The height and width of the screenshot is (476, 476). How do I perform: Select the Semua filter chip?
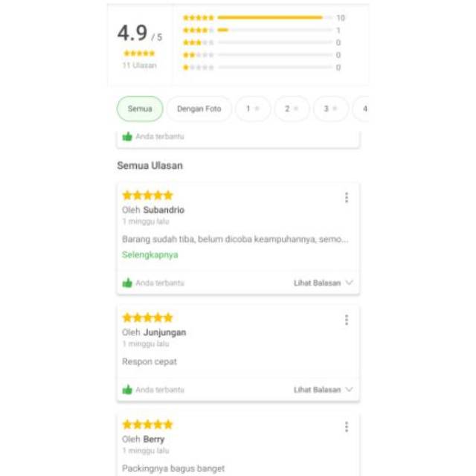pos(140,109)
